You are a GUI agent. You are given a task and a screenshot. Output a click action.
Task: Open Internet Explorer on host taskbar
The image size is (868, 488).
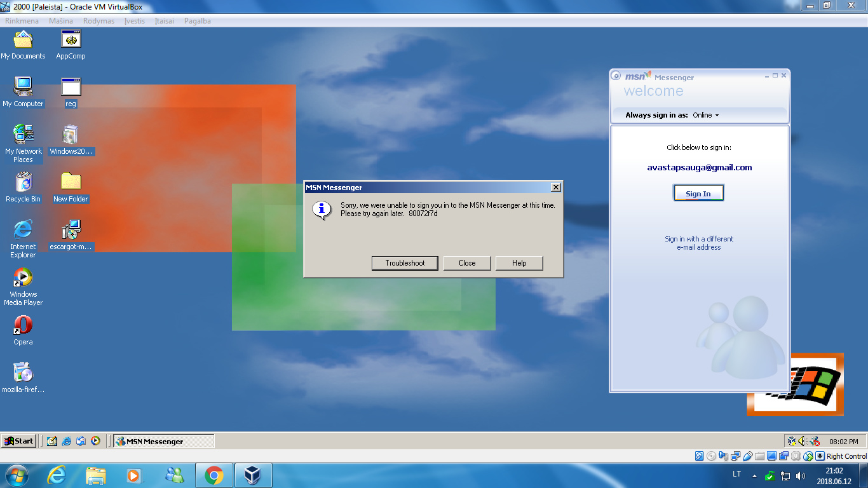57,475
